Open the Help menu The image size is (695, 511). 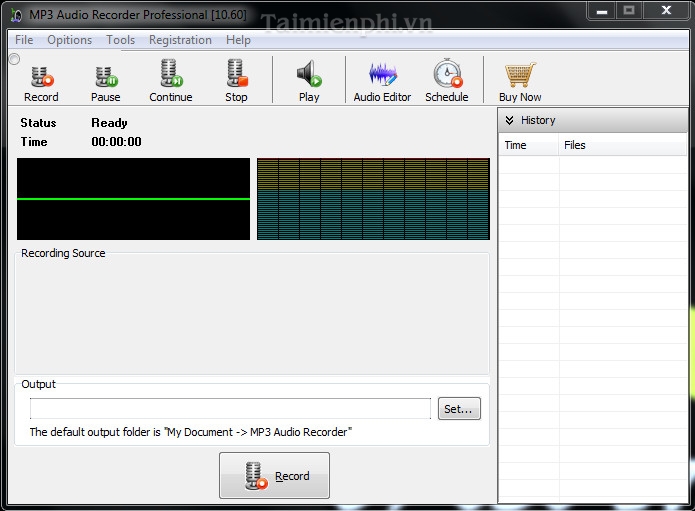[x=238, y=40]
